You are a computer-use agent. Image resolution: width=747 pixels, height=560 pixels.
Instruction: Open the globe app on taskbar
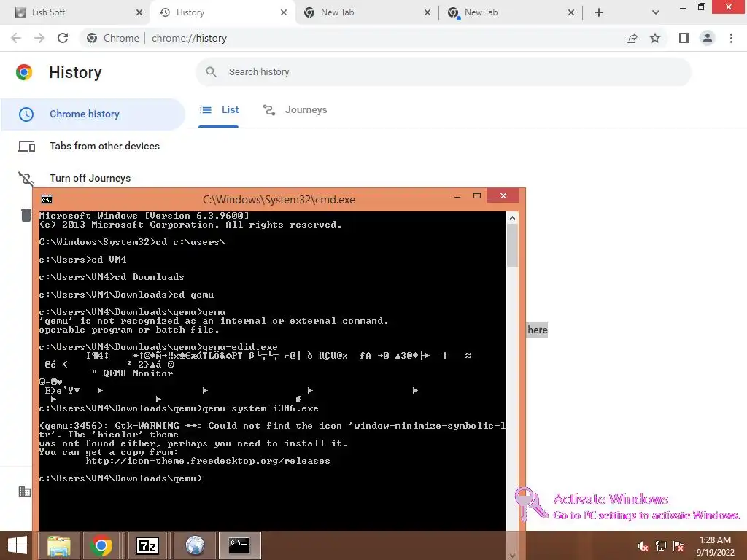[x=195, y=545]
